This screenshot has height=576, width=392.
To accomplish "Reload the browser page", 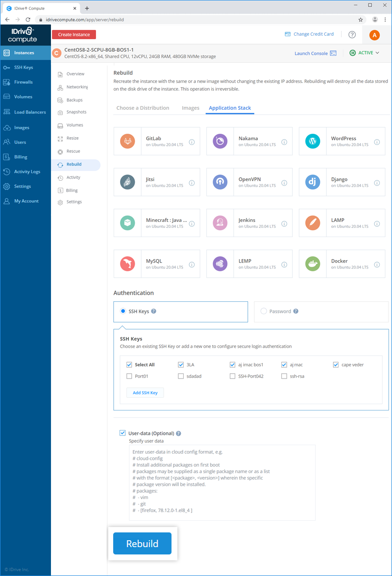I will point(28,20).
